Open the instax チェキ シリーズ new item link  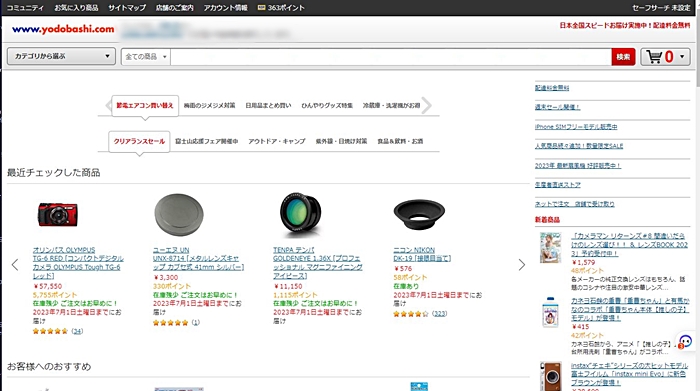(629, 374)
